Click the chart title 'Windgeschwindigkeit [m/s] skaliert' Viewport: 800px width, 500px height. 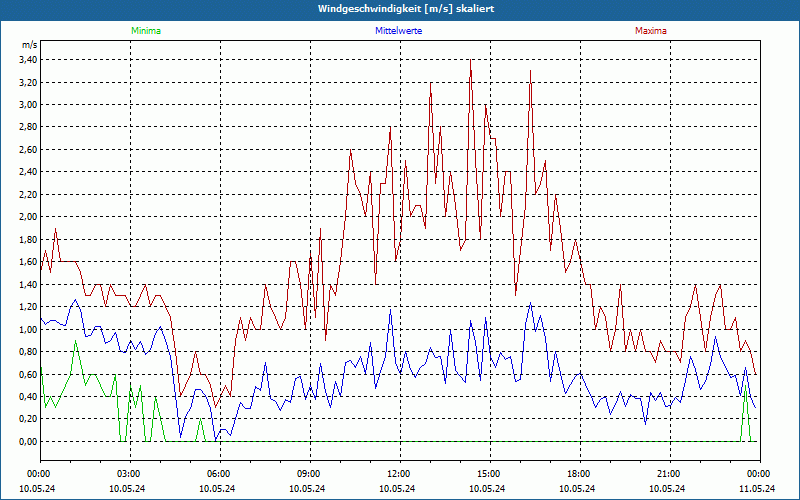pyautogui.click(x=406, y=9)
